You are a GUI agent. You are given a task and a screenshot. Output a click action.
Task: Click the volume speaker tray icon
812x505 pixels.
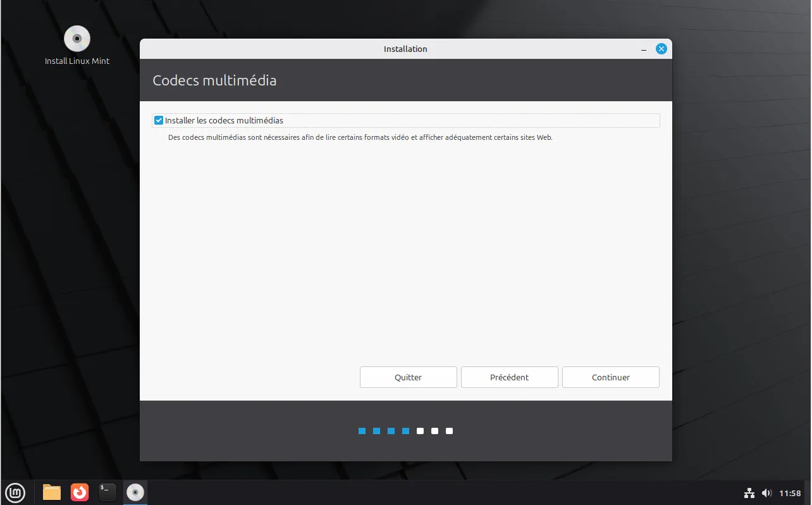[x=766, y=493]
